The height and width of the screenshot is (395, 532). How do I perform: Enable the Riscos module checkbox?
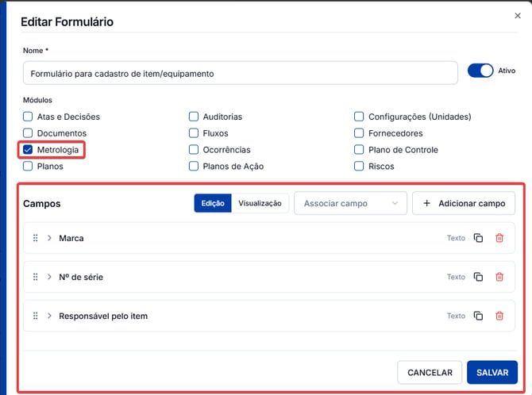click(359, 166)
